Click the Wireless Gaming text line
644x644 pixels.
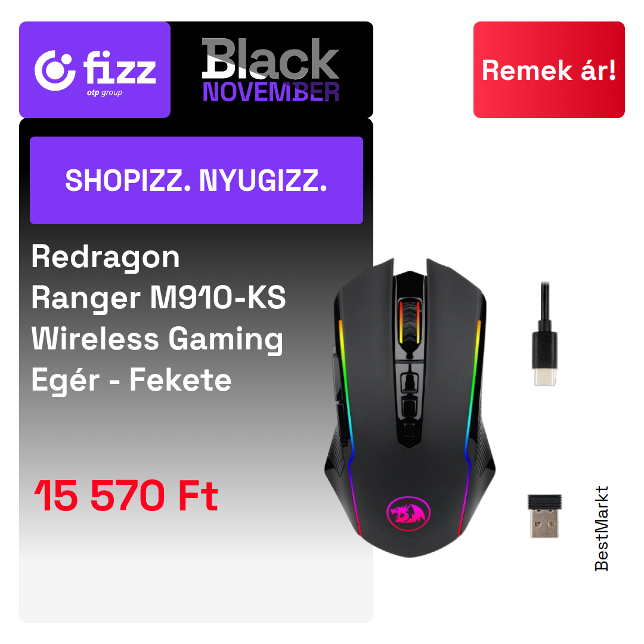point(157,339)
